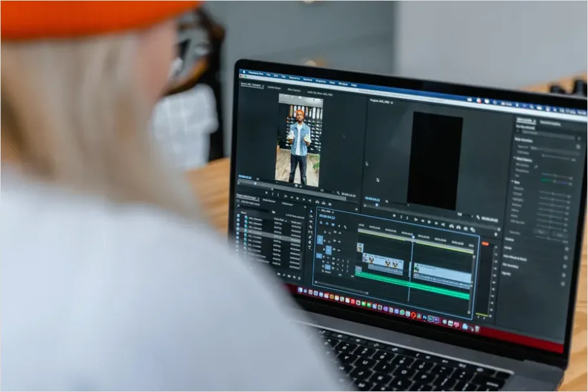Play the clip in Source monitor
Screen dimensions: 588x392
pyautogui.click(x=297, y=198)
